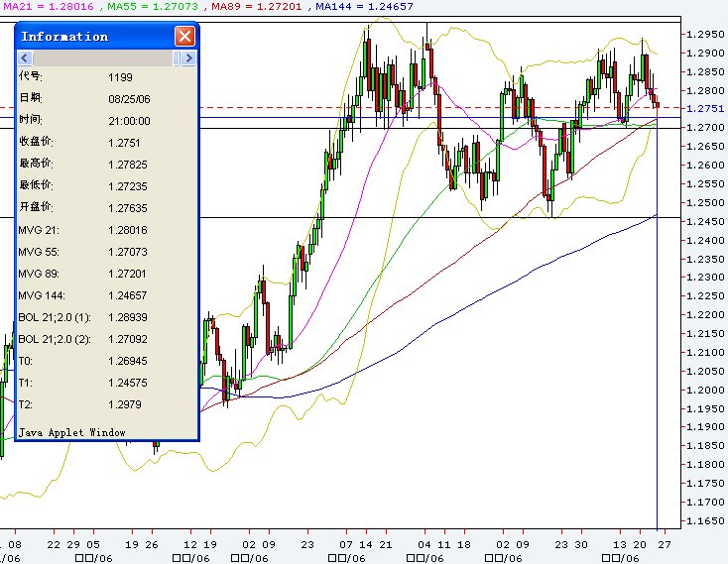Click the MA89 = 1.27201 legend text
Image resolution: width=728 pixels, height=564 pixels.
click(256, 7)
